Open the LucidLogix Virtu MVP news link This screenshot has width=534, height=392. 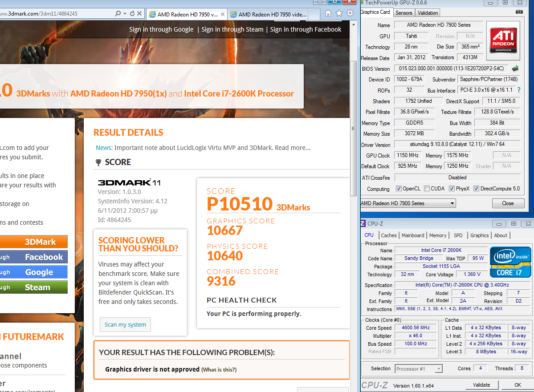212,148
